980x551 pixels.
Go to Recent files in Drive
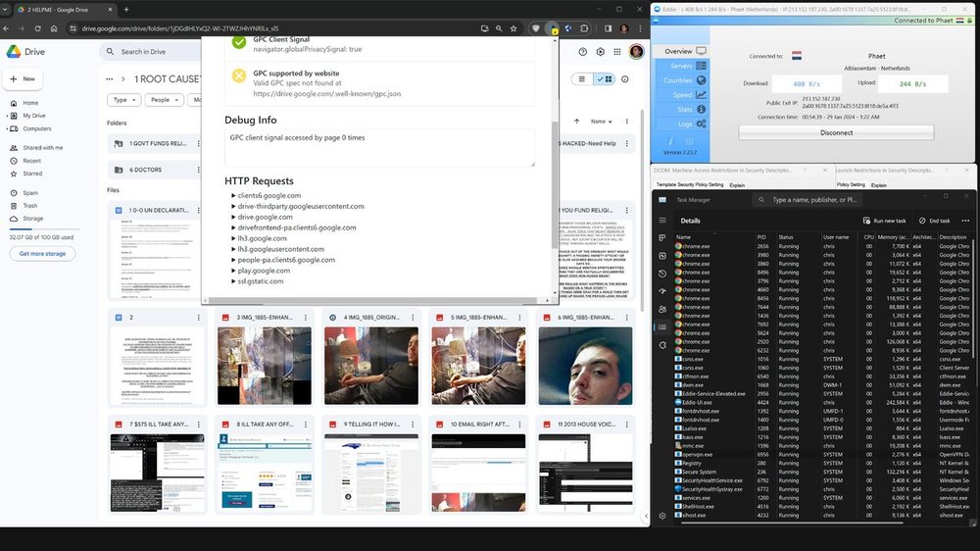pos(31,161)
